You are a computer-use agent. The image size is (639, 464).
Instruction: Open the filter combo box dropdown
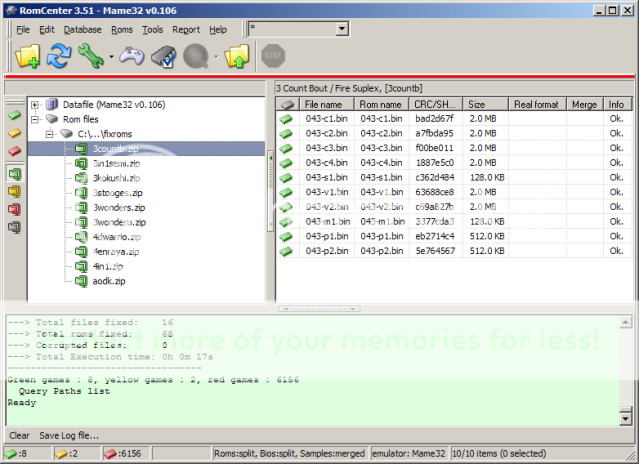(341, 30)
